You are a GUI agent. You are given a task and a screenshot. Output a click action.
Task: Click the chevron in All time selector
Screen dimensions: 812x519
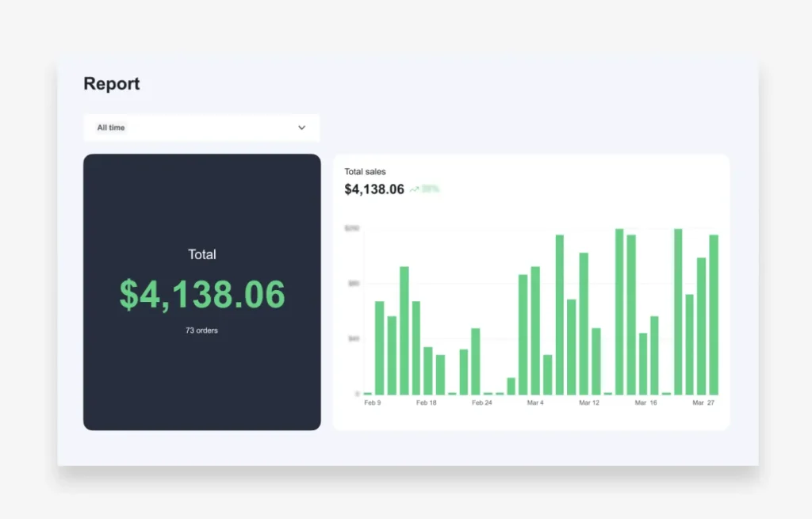tap(301, 128)
